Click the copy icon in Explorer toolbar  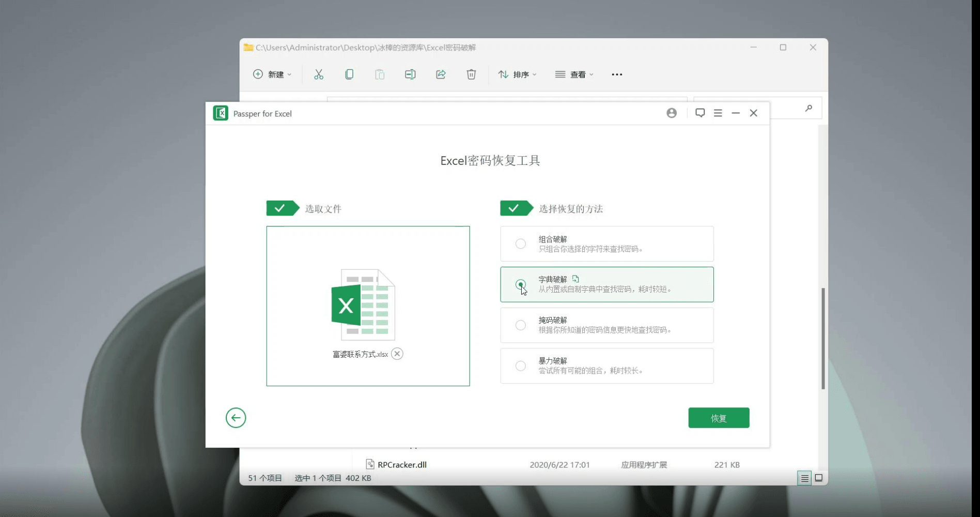point(349,74)
